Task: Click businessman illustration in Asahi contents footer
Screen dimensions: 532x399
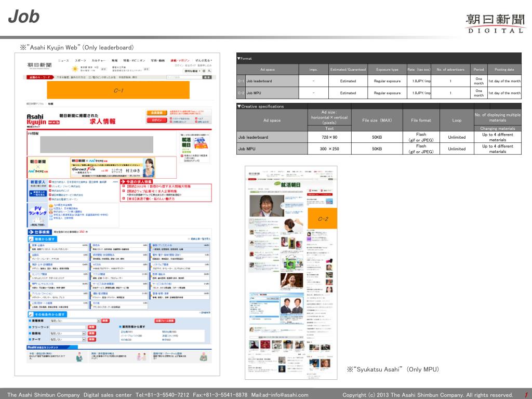Action: click(x=79, y=356)
